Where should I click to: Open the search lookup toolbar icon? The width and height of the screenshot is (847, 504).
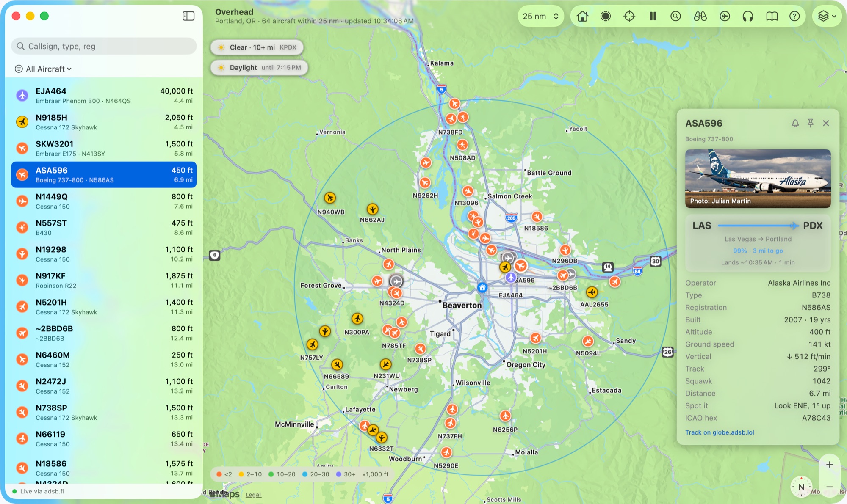point(676,16)
